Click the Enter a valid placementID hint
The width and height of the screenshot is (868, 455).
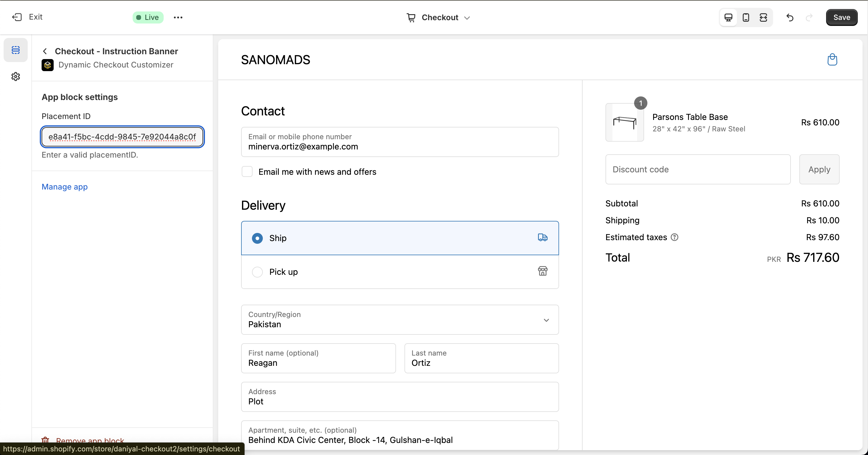(x=90, y=155)
